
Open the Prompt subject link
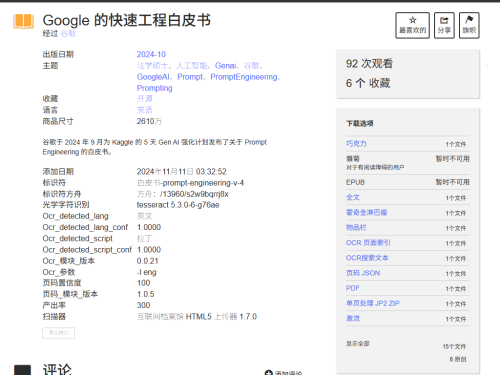click(190, 77)
